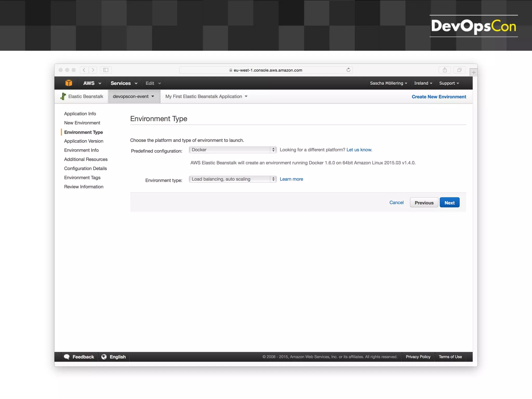
Task: Click the Create New Environment link
Action: point(439,97)
